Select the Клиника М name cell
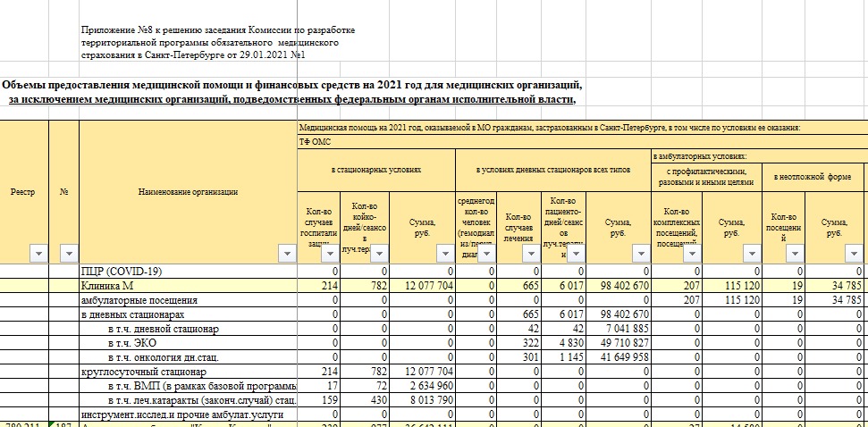 pos(189,286)
